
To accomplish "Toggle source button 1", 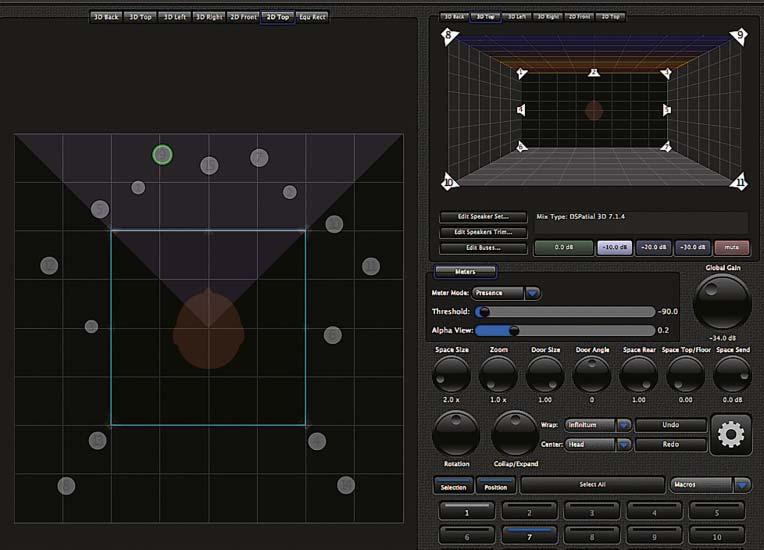I will pyautogui.click(x=467, y=512).
